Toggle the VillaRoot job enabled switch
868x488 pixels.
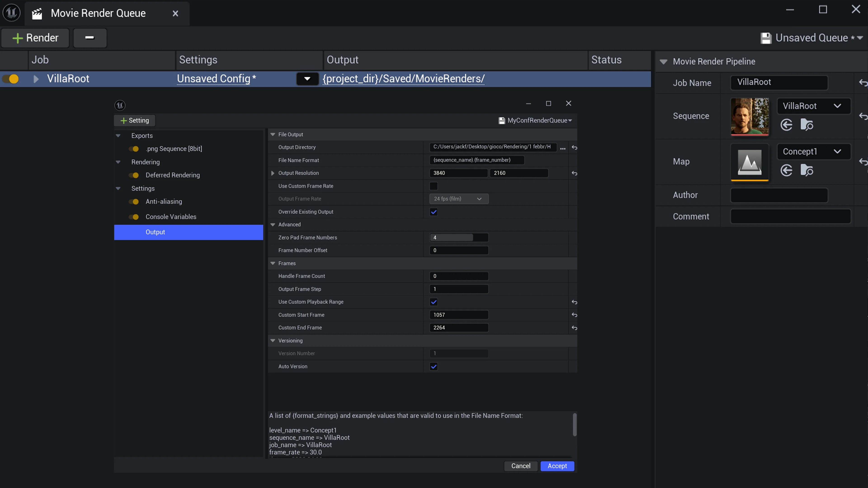tap(10, 79)
